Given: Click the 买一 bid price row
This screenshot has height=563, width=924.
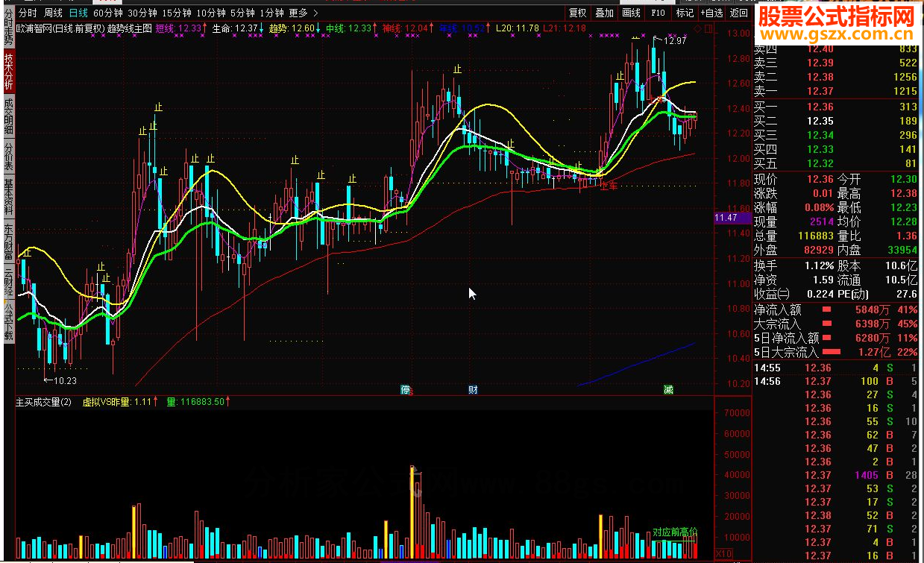Looking at the screenshot, I should pos(836,107).
